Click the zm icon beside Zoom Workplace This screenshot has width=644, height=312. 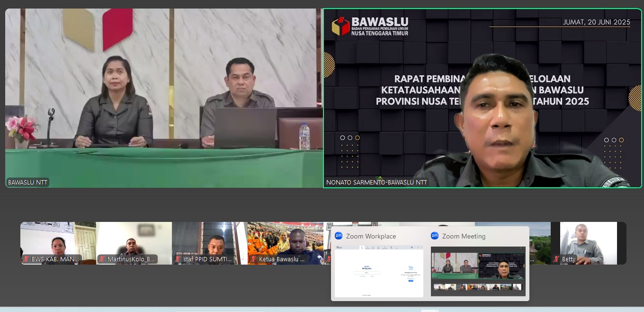(339, 236)
